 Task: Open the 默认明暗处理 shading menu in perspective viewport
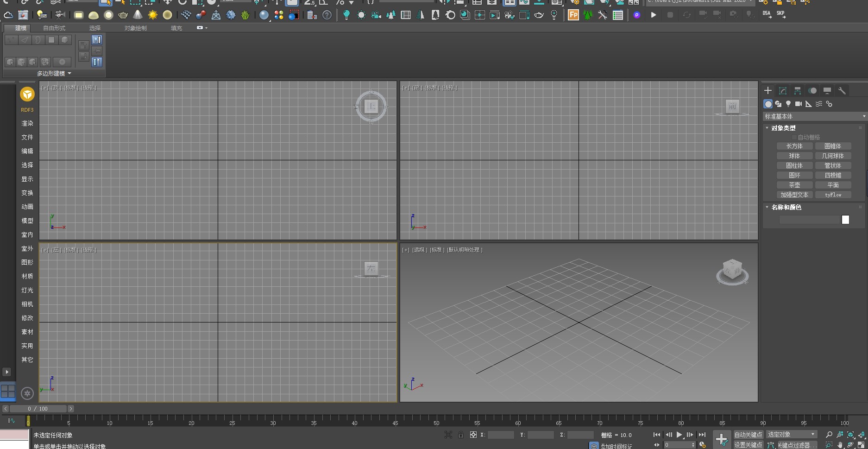465,250
